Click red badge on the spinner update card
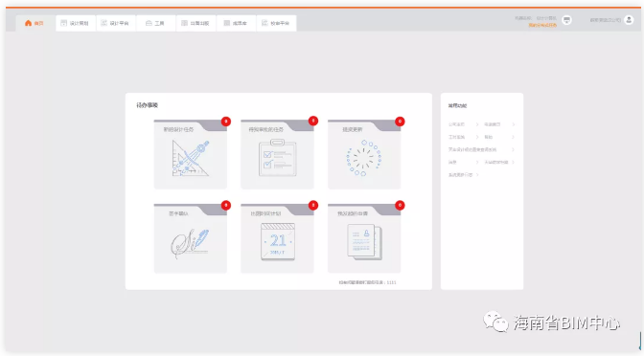 400,122
